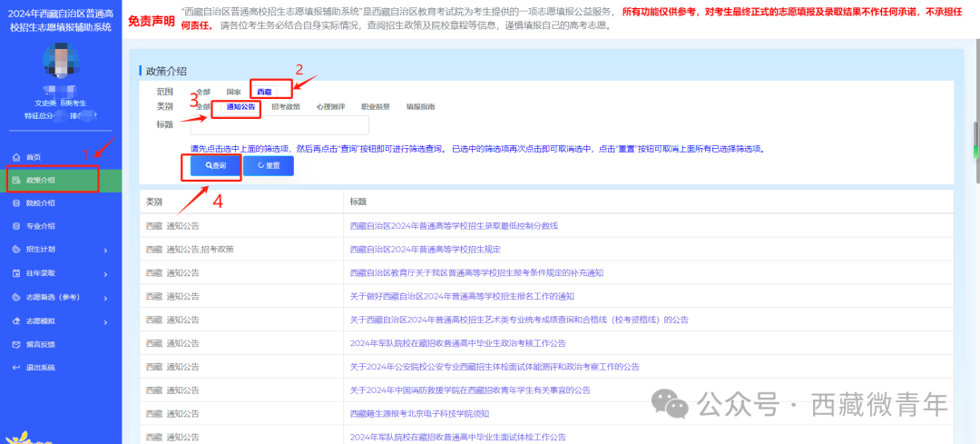Image resolution: width=980 pixels, height=444 pixels.
Task: Click the 西藏 通知公告,招考政策 category cell
Action: pyautogui.click(x=241, y=249)
